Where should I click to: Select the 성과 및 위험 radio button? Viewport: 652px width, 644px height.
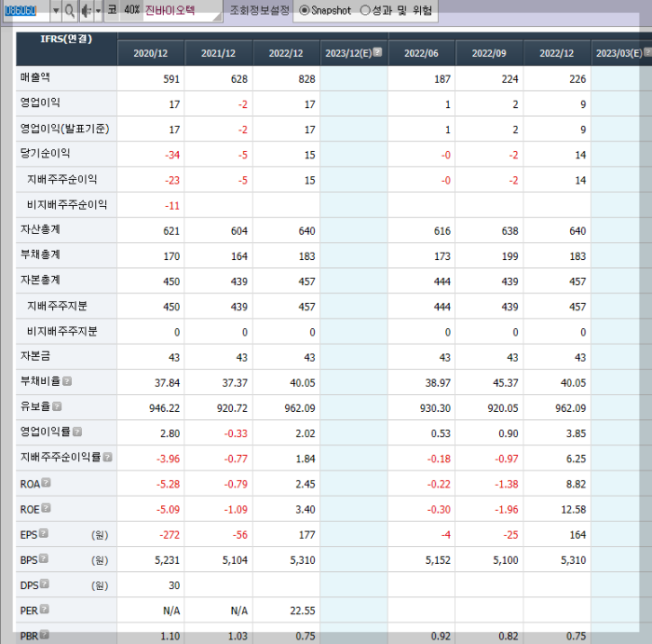[x=365, y=10]
